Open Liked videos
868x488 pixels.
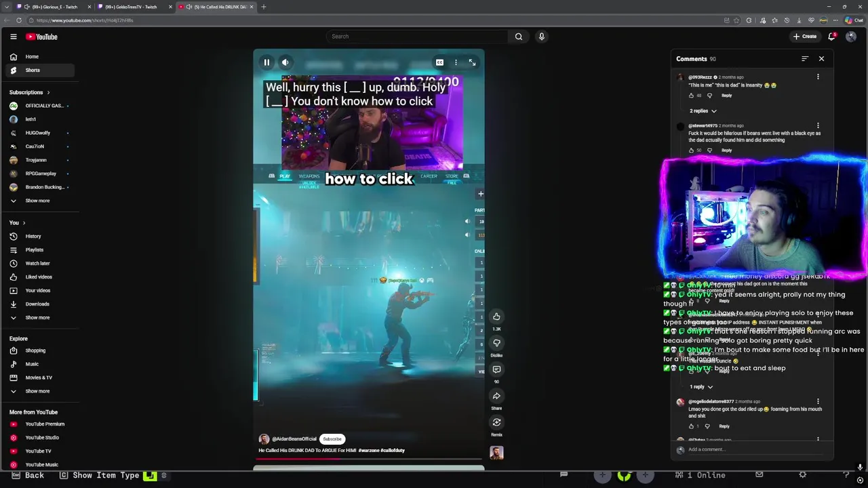tap(39, 277)
